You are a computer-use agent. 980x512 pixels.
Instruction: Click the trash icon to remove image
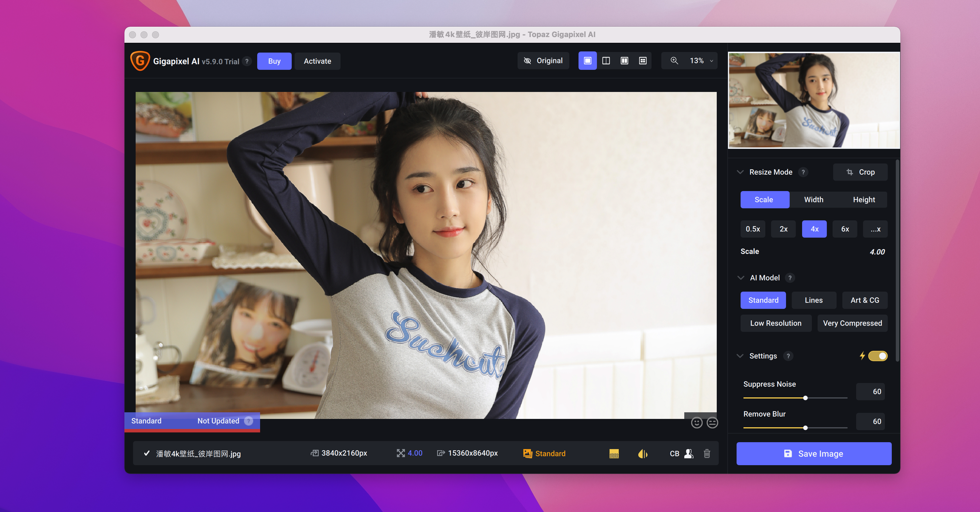pos(707,453)
